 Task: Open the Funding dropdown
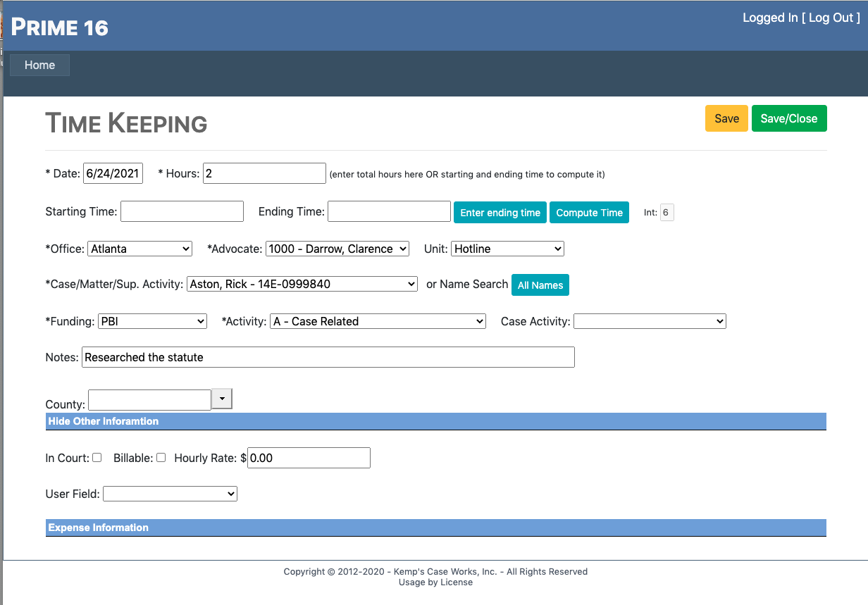pos(152,321)
